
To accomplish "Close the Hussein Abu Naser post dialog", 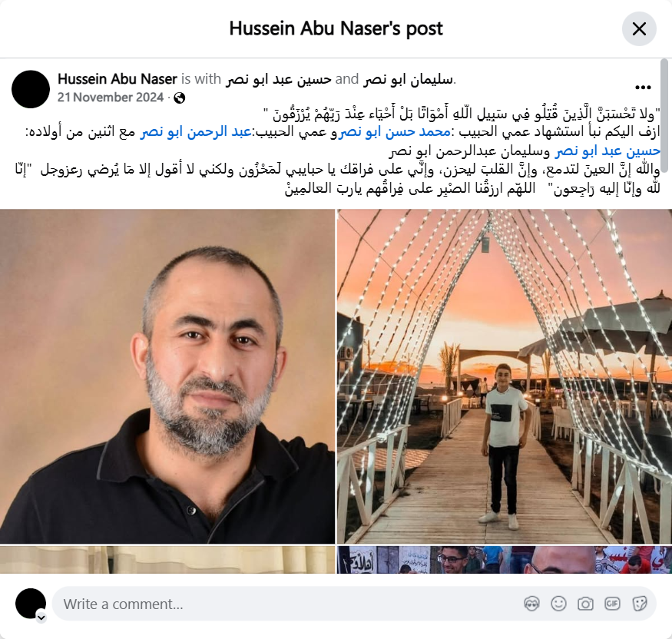I will tap(639, 28).
